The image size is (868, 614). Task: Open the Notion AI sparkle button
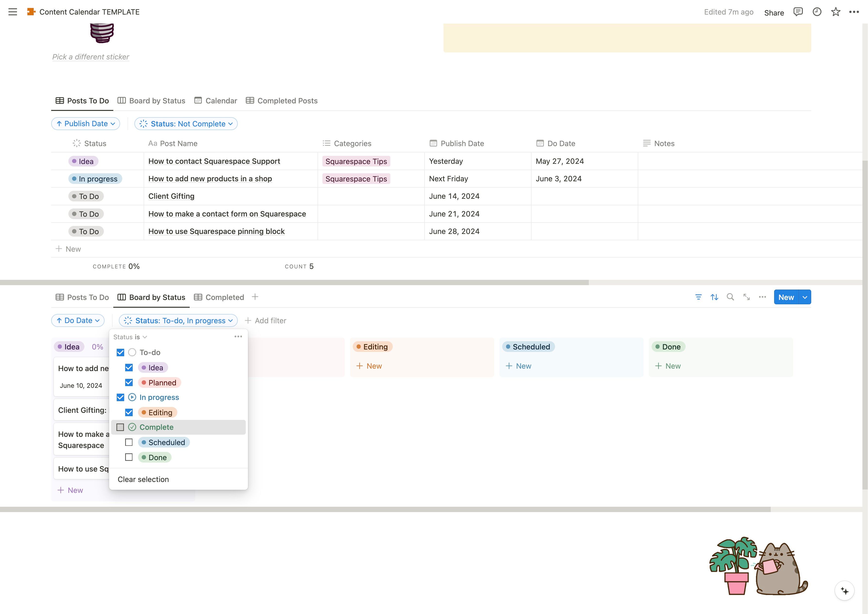[844, 590]
